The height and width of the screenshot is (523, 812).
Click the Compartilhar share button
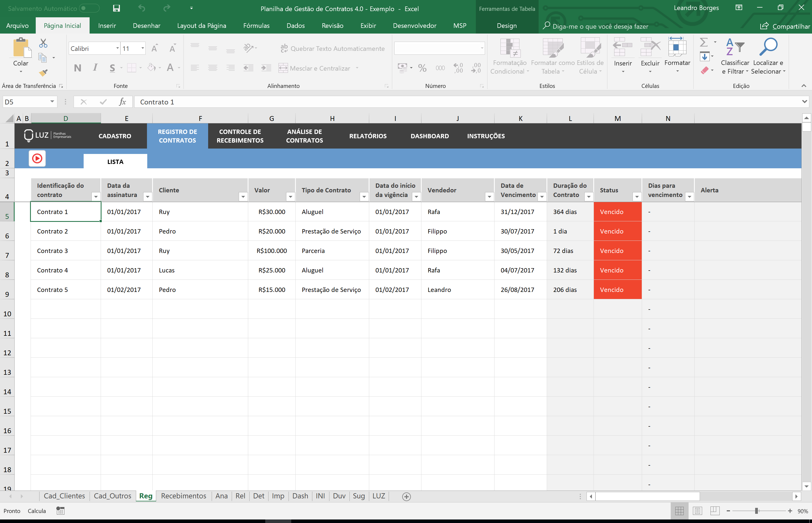[x=785, y=26]
